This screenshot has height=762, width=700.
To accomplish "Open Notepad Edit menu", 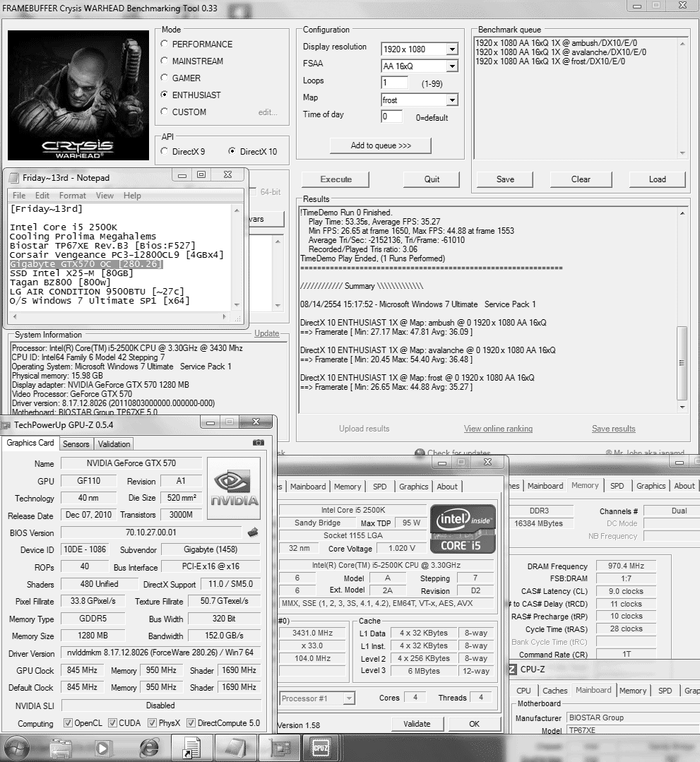I will coord(42,196).
